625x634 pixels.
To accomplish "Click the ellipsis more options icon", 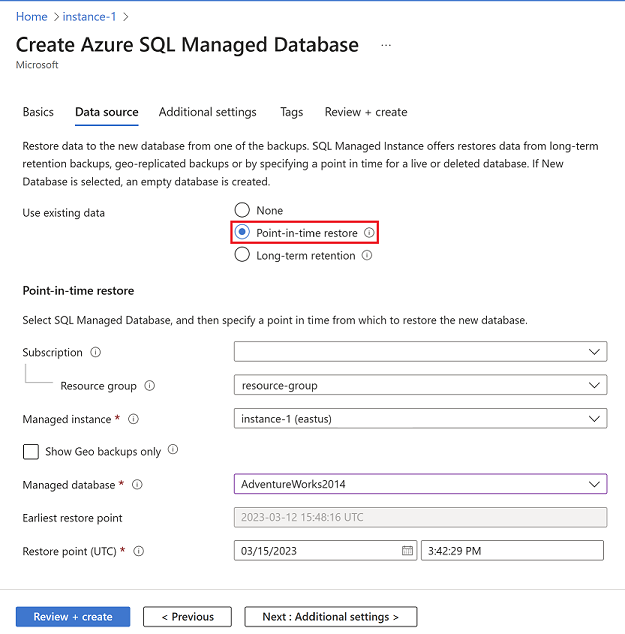I will tap(386, 45).
